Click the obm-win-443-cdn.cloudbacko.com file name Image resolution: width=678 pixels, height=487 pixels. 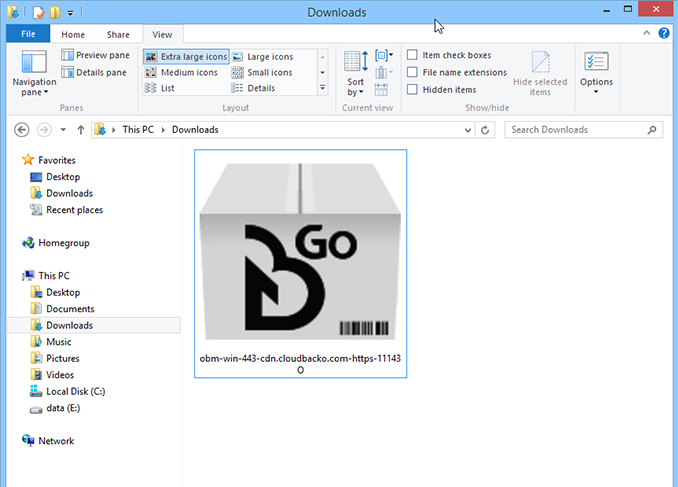coord(300,364)
